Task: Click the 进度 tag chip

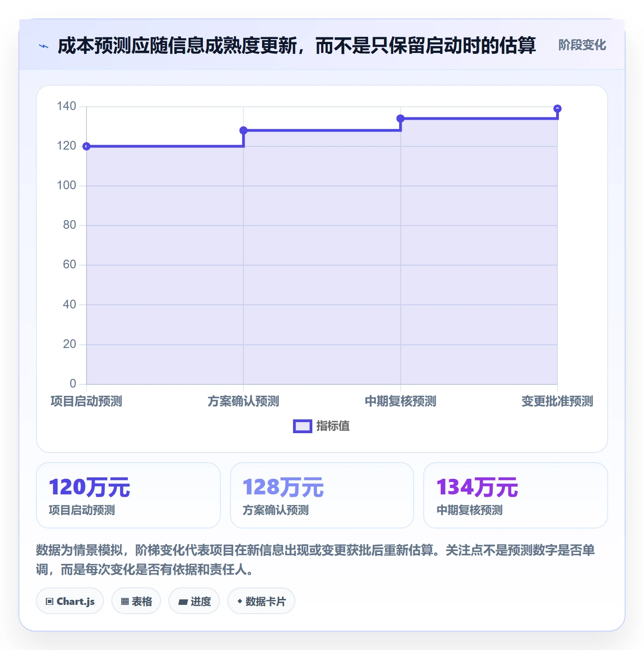Action: [x=194, y=601]
